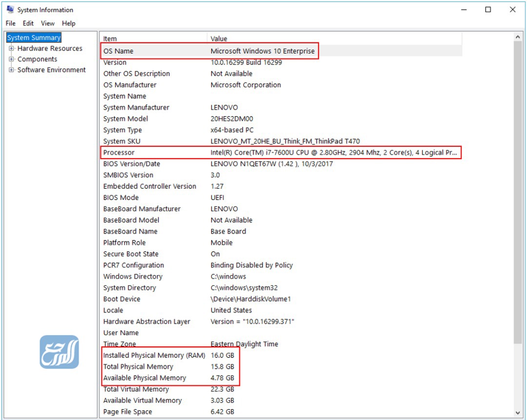Screen dimensions: 527x420
Task: Select the Components tree label
Action: [37, 59]
